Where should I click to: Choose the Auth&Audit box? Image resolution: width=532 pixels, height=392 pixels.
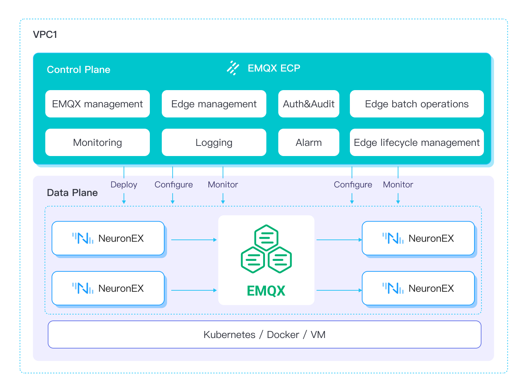click(308, 104)
